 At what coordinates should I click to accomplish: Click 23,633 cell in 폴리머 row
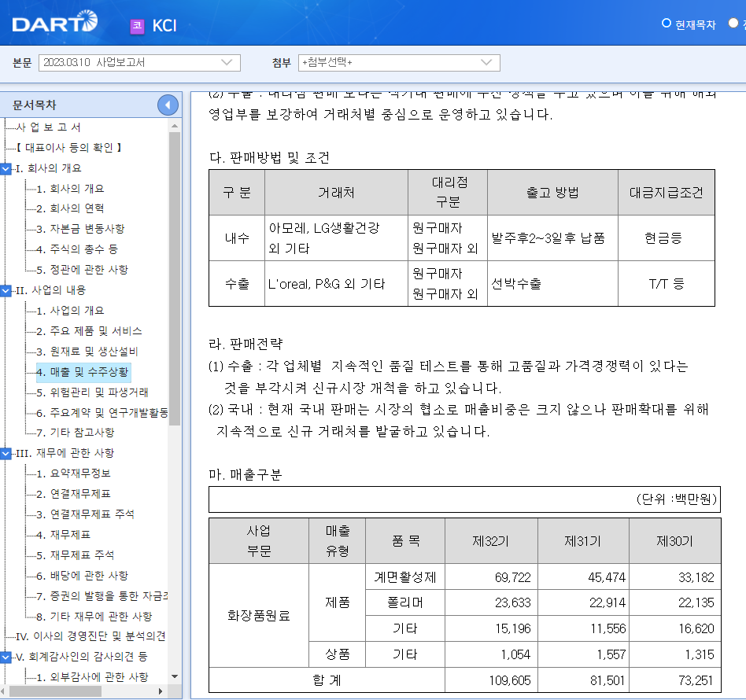492,603
